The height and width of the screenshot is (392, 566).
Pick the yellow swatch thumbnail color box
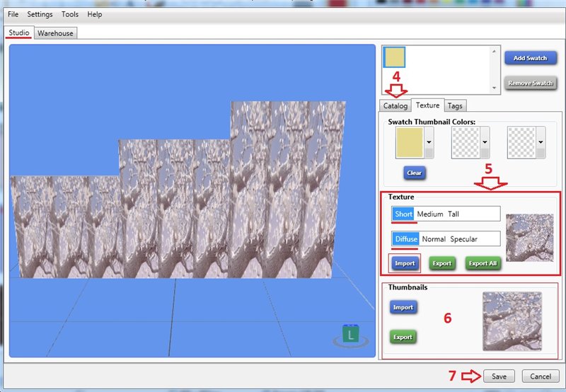click(x=409, y=142)
